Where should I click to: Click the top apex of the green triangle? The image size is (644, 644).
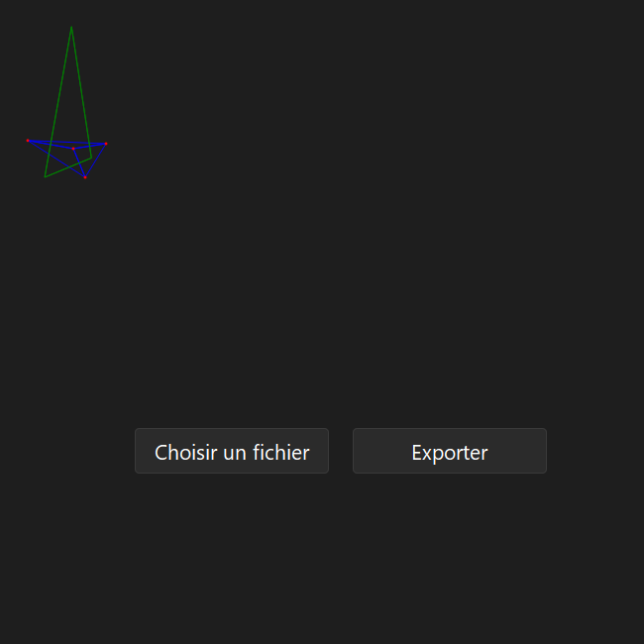[x=71, y=27]
